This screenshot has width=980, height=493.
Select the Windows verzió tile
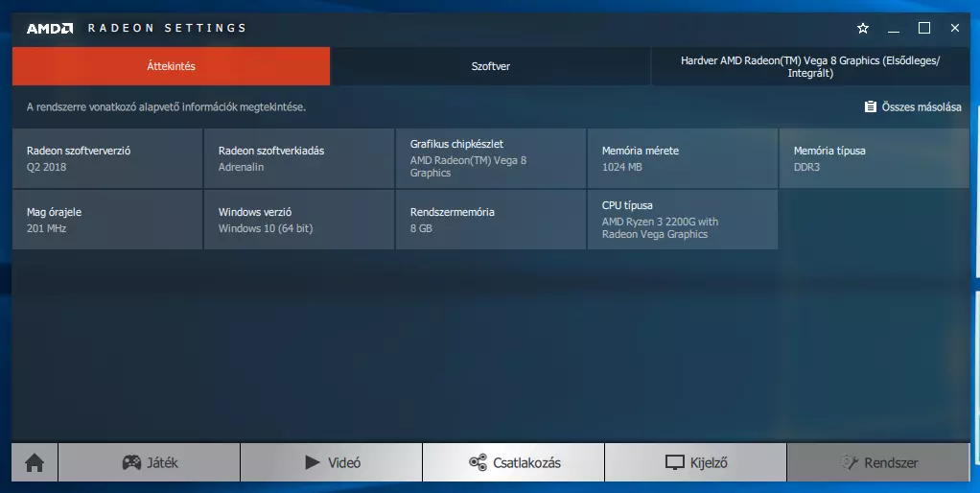pyautogui.click(x=299, y=220)
